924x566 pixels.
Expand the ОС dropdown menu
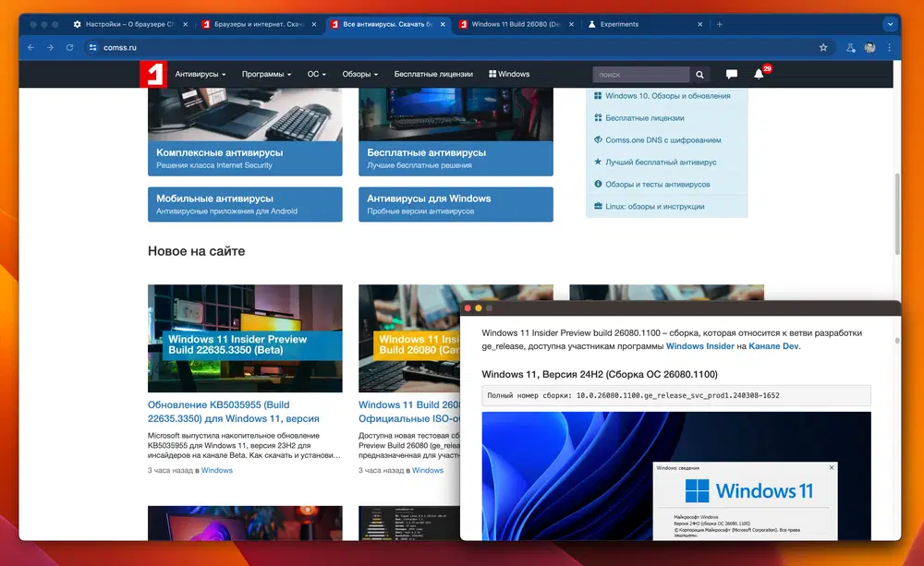click(316, 74)
